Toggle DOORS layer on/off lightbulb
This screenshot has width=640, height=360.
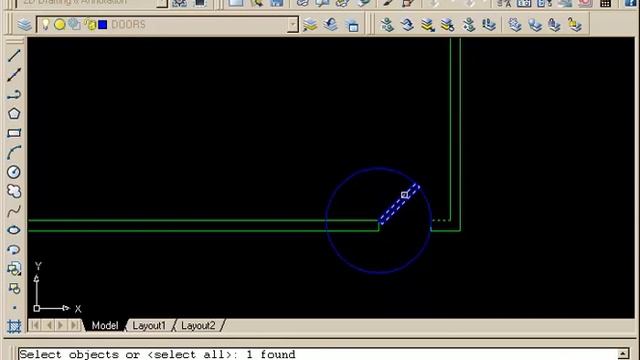(46, 24)
